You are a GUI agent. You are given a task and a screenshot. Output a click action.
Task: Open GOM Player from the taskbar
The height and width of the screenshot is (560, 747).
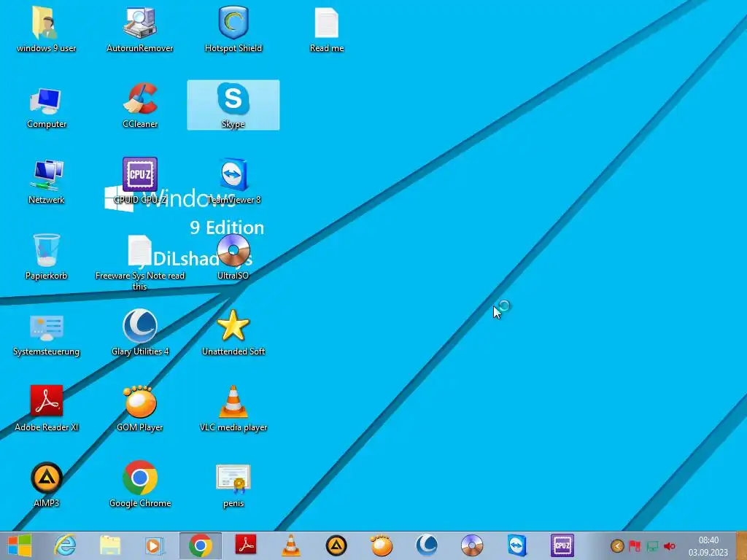tap(382, 545)
